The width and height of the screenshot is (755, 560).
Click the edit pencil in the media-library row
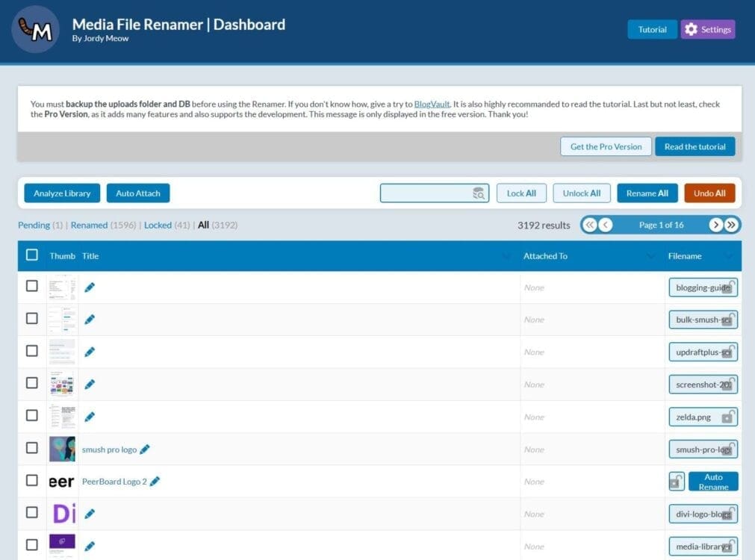click(90, 547)
